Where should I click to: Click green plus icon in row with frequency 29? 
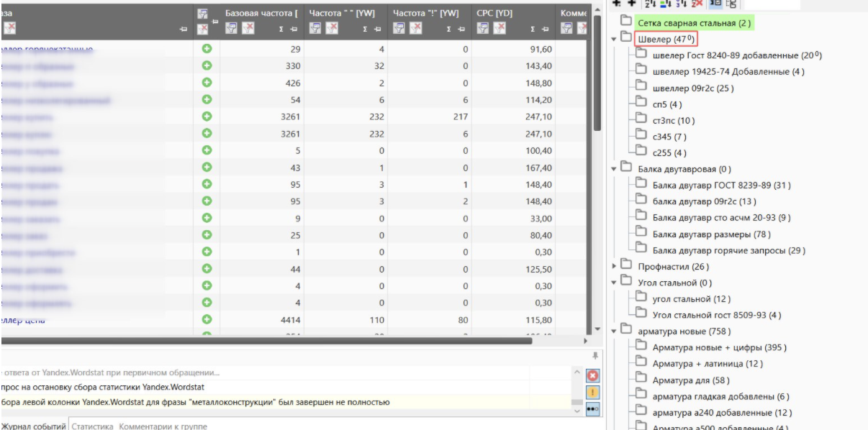[207, 49]
